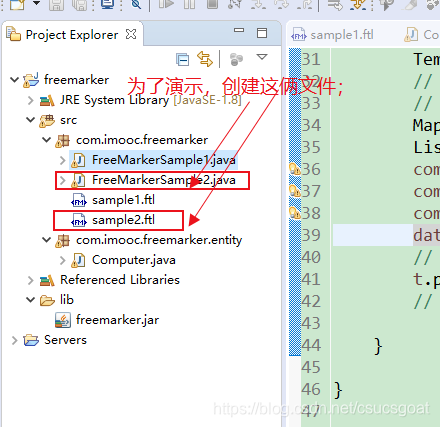Collapse the src folder
Image resolution: width=440 pixels, height=427 pixels.
(x=30, y=120)
